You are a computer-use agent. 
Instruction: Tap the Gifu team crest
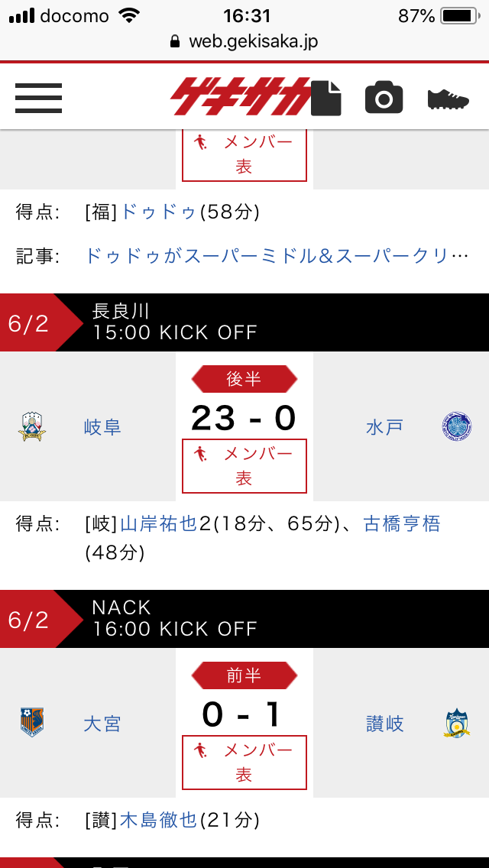pyautogui.click(x=31, y=427)
